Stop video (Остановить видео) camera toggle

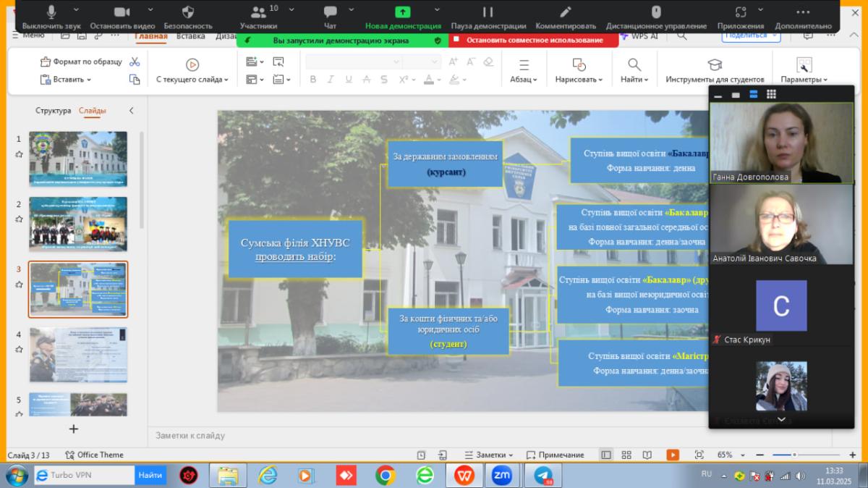pos(122,12)
